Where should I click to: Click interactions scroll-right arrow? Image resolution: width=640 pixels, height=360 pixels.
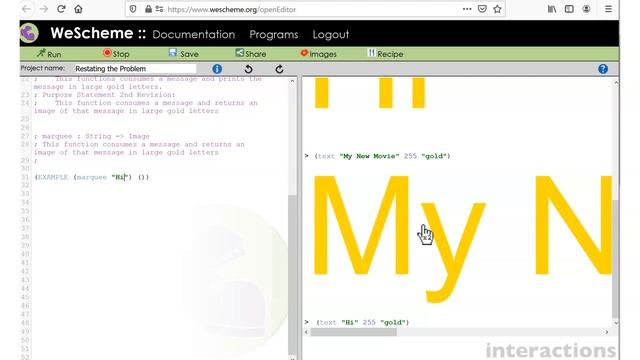tap(607, 332)
